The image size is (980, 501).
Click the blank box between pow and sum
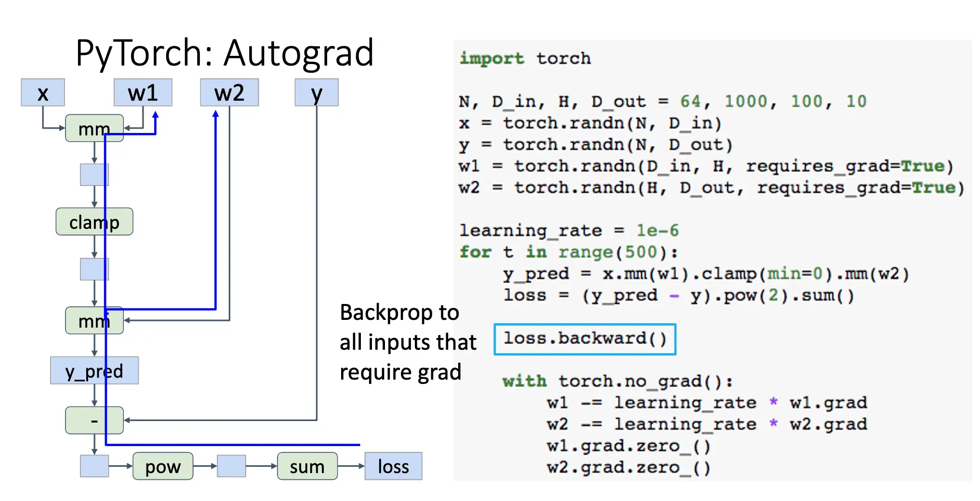(x=231, y=466)
